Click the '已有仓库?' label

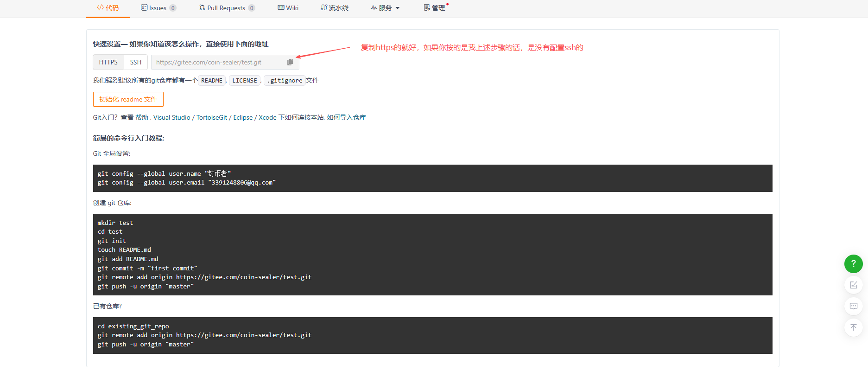point(108,306)
